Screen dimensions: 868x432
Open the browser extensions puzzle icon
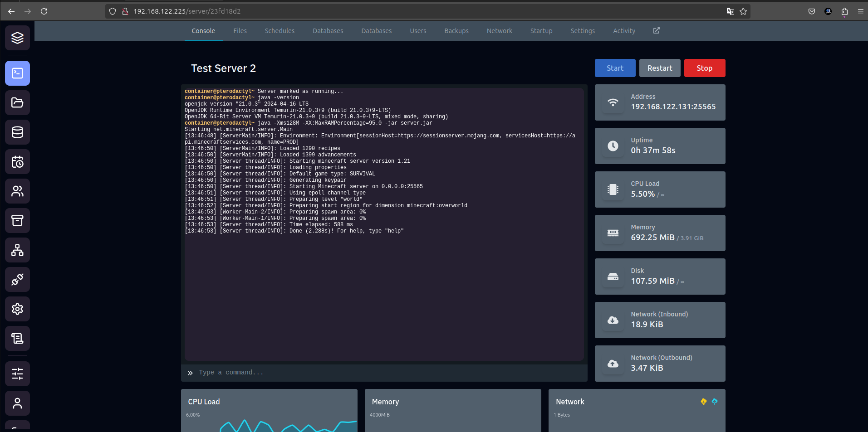844,11
